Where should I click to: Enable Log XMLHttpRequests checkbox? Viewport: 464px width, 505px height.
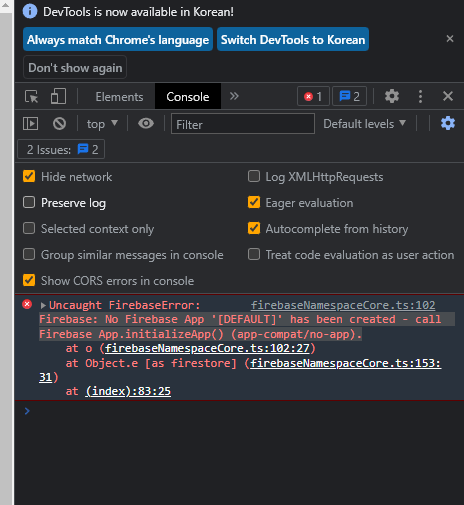pyautogui.click(x=254, y=176)
